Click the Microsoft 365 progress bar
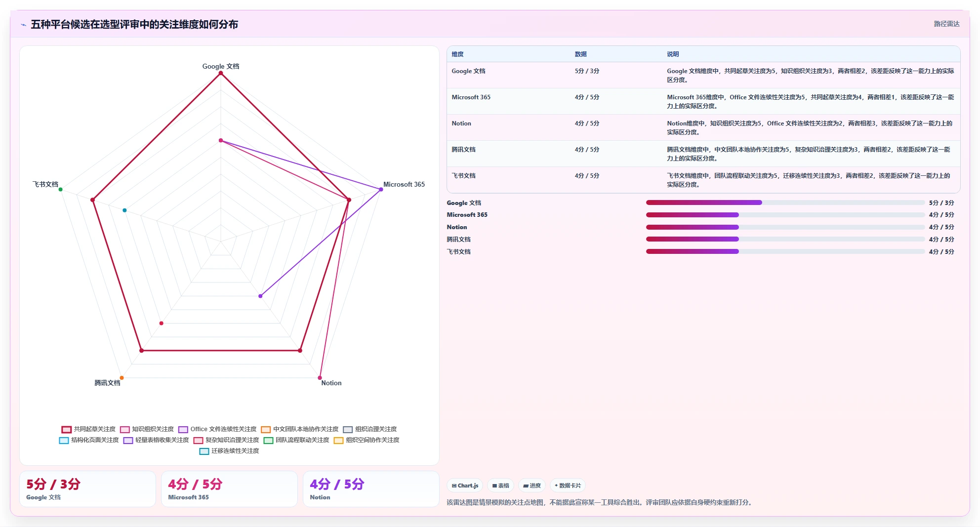Viewport: 980px width, 527px height. (x=785, y=215)
